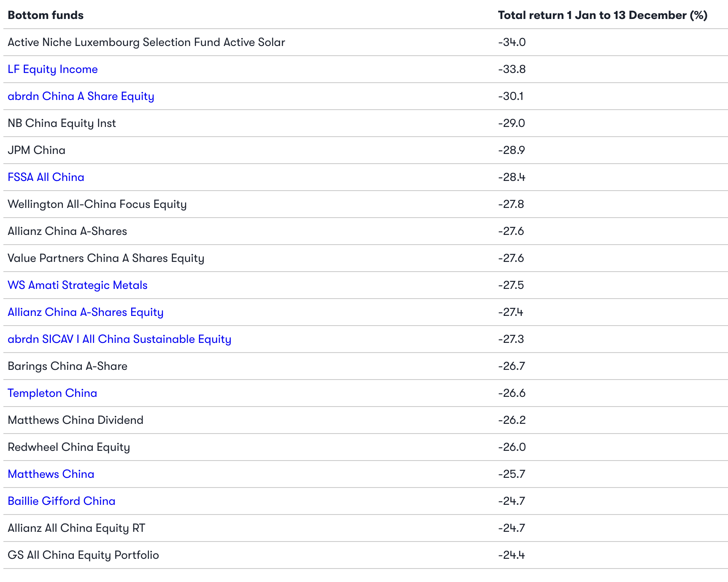Select the -33.8 return value

(x=512, y=69)
